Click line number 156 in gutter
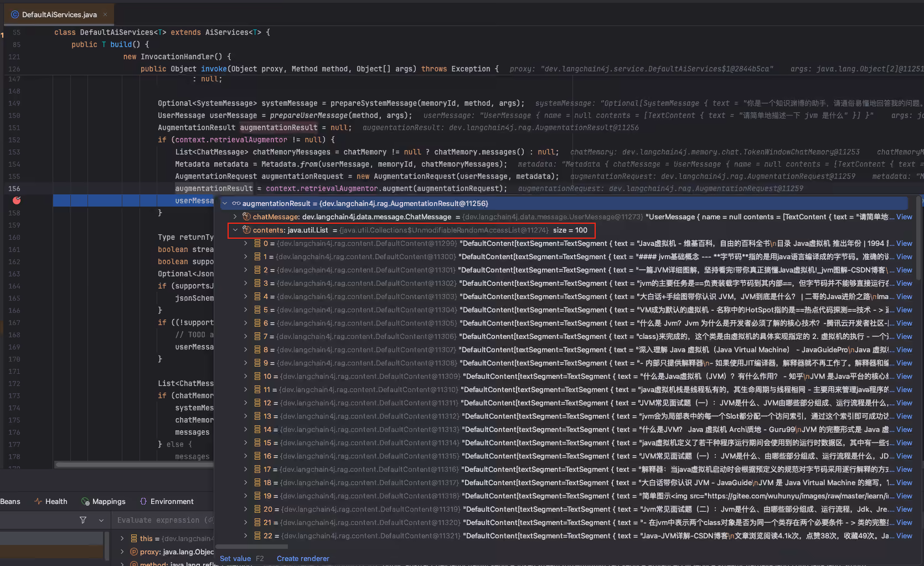The width and height of the screenshot is (924, 566). pos(14,188)
